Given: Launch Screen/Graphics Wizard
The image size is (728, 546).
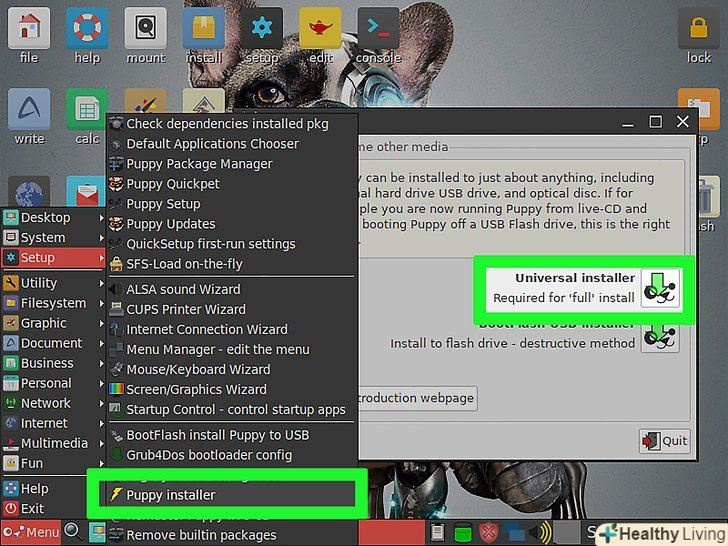Looking at the screenshot, I should click(231, 389).
